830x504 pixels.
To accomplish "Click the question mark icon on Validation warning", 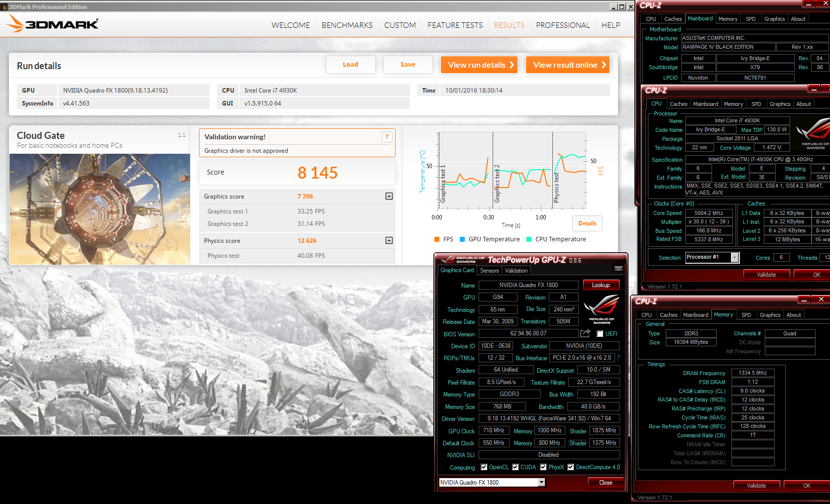I will point(387,137).
